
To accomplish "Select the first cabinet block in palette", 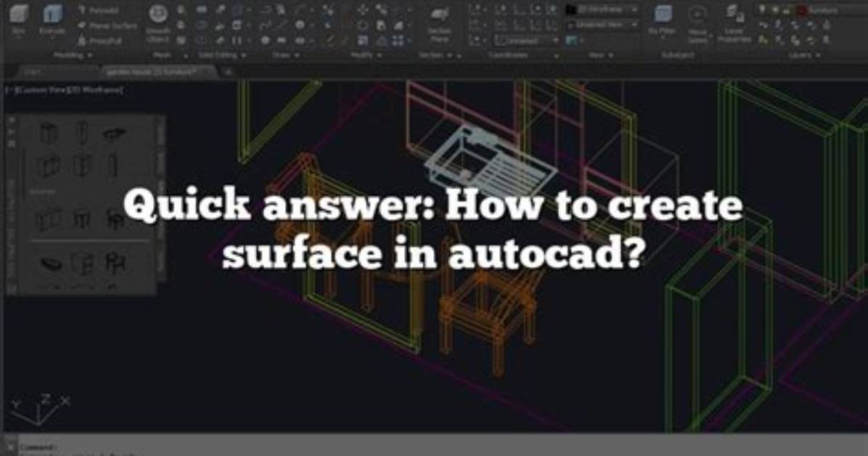I will (49, 133).
